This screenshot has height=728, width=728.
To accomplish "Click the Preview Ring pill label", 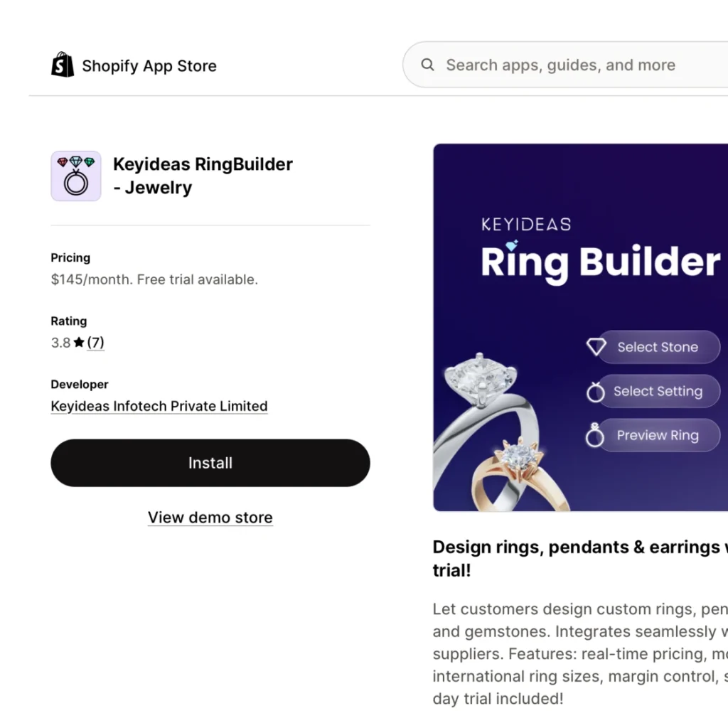I will point(658,436).
